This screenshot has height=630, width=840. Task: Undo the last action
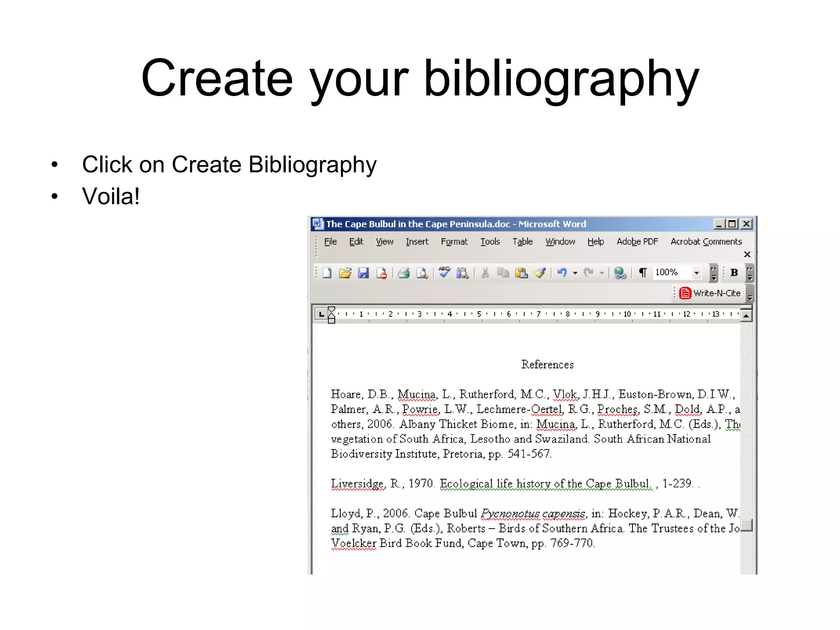click(x=562, y=273)
